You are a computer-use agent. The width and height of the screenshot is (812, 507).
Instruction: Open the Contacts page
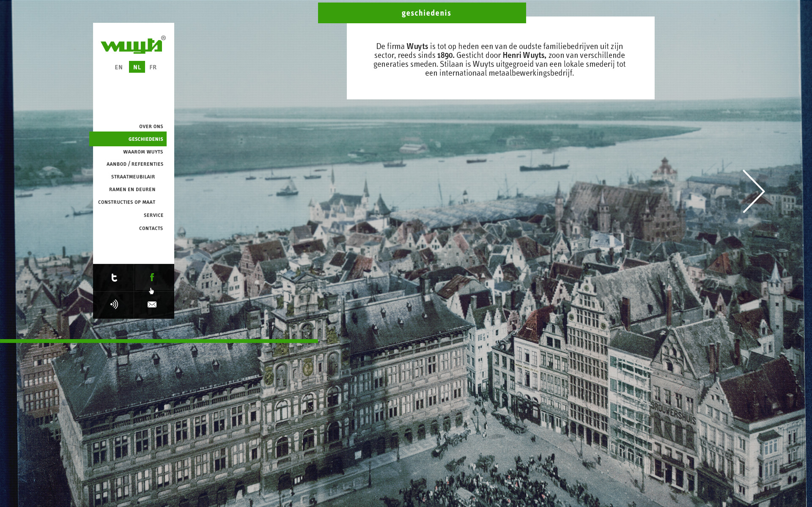(151, 228)
